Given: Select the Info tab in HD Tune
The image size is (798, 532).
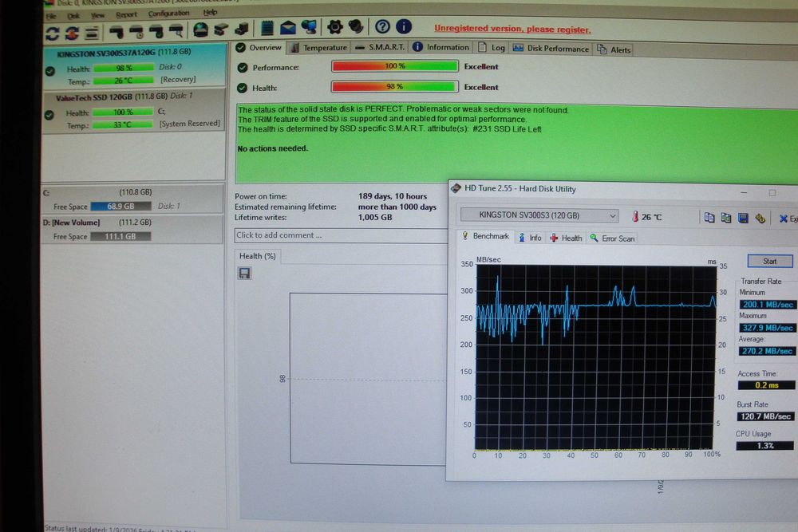Looking at the screenshot, I should (530, 238).
